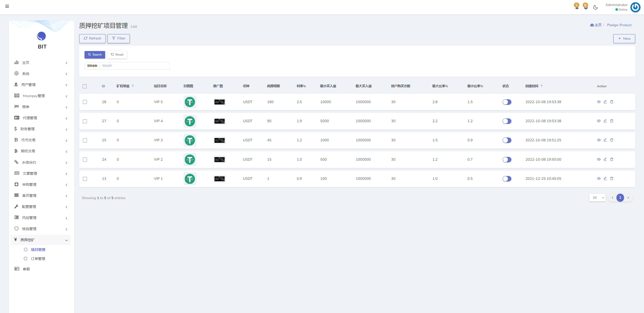View VIP 3 details with eye icon

[x=599, y=140]
